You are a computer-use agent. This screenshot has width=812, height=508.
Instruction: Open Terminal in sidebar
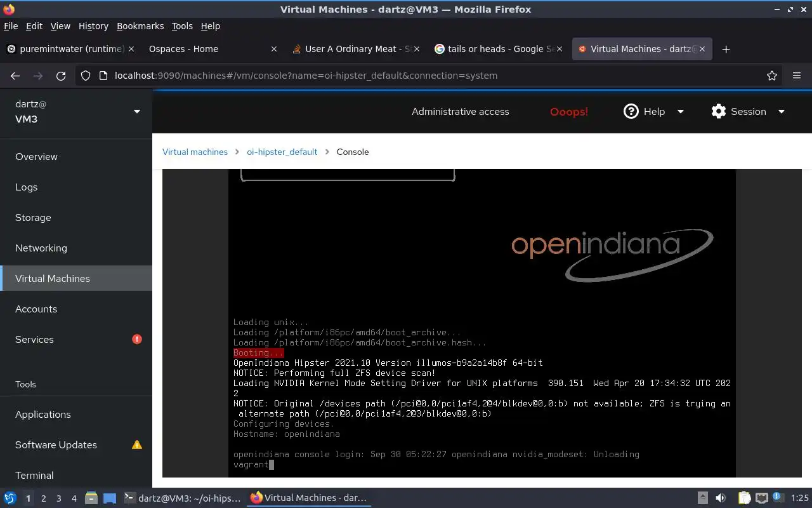[x=76, y=475]
